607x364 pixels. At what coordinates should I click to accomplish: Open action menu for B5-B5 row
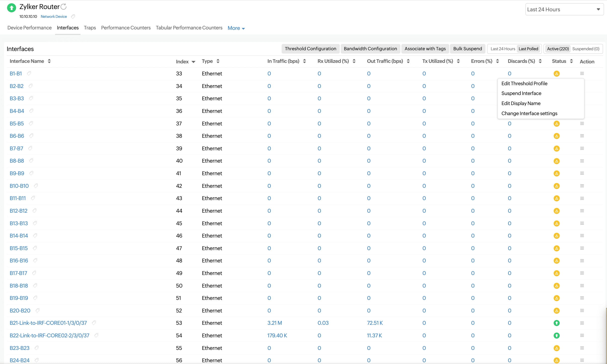pyautogui.click(x=582, y=123)
